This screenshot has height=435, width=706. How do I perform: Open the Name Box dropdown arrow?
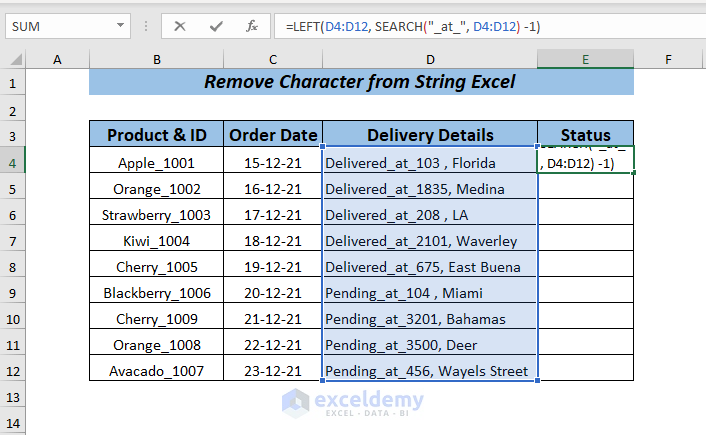(122, 26)
